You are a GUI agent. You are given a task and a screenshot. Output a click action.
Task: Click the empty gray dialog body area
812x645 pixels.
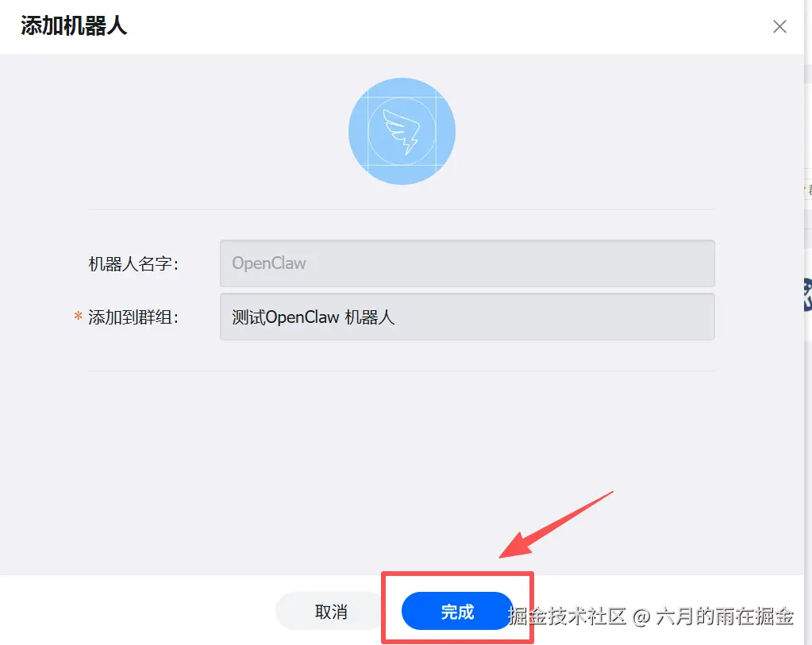click(x=402, y=466)
